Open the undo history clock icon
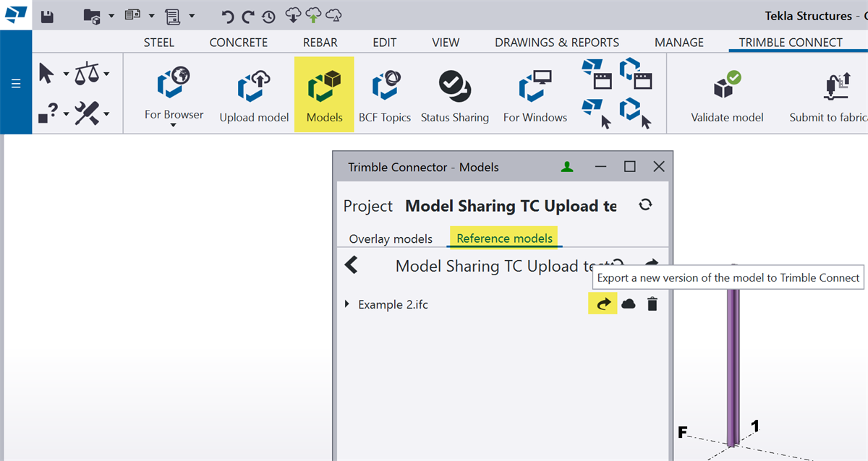The image size is (868, 461). pyautogui.click(x=268, y=16)
